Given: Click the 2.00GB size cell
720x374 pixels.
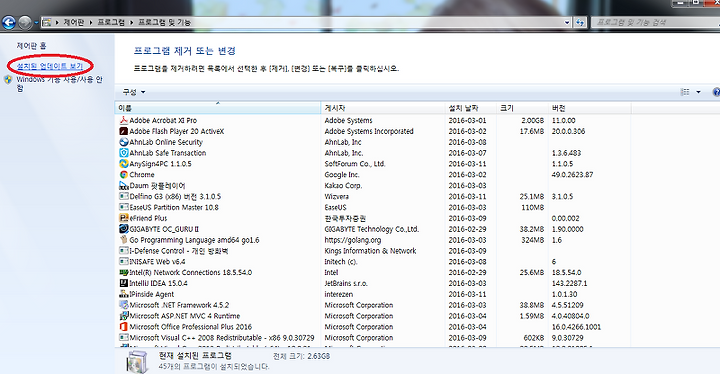Looking at the screenshot, I should pos(532,120).
